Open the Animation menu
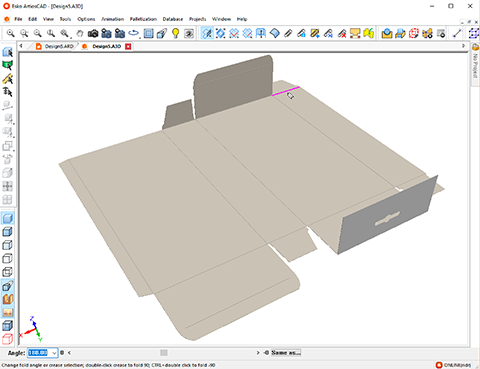The image size is (480, 369). click(113, 19)
